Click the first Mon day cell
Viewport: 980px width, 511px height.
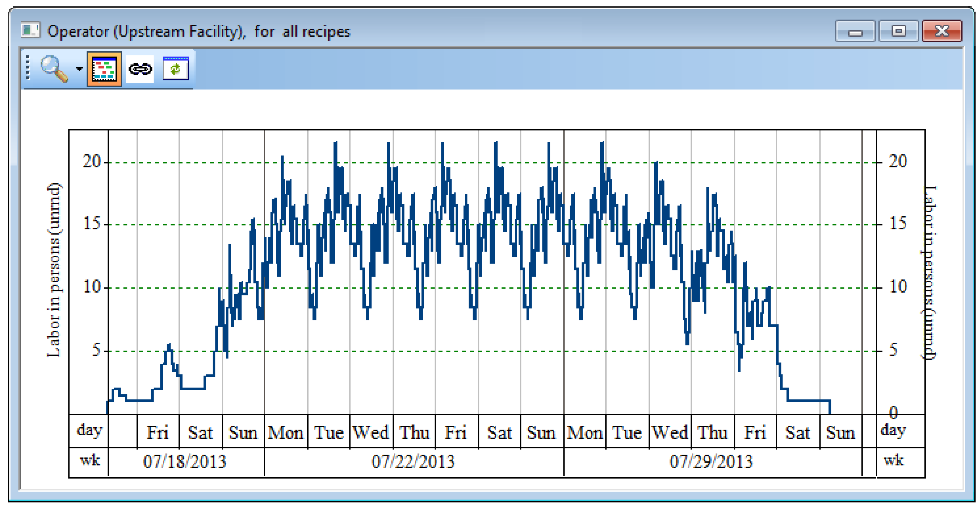tap(285, 433)
